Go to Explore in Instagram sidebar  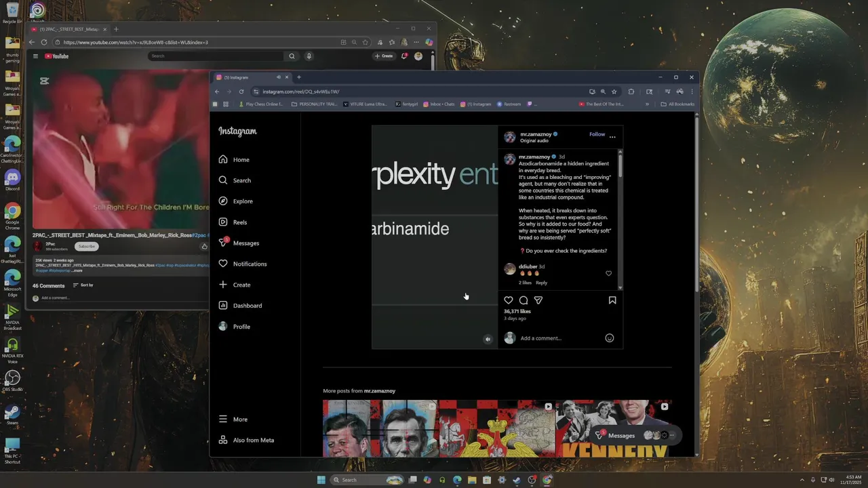235,201
